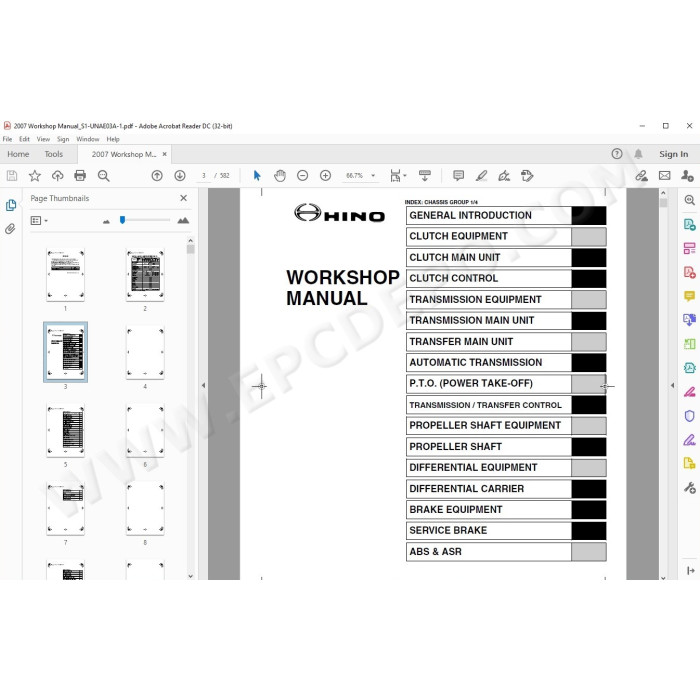This screenshot has width=700, height=700.
Task: Click the Save file icon
Action: (12, 176)
